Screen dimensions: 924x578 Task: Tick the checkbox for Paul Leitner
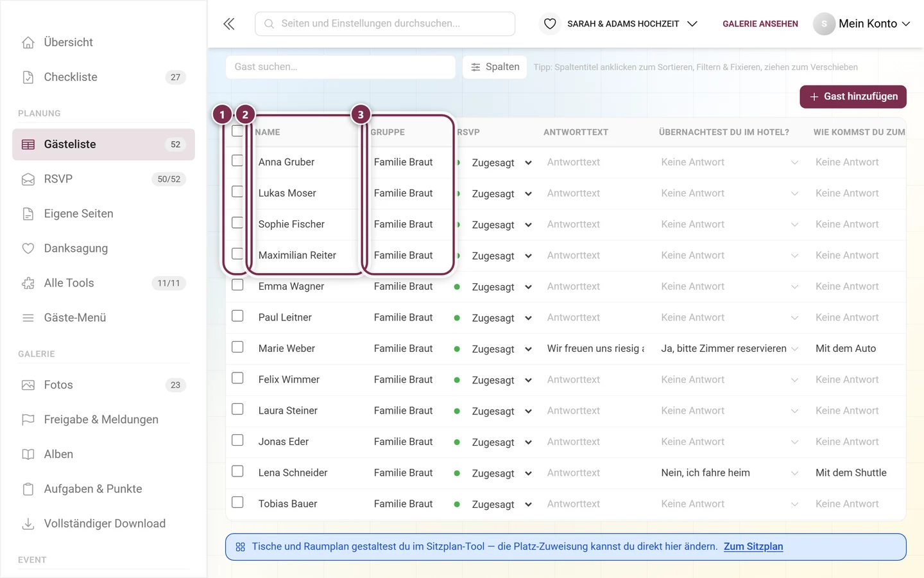coord(237,316)
